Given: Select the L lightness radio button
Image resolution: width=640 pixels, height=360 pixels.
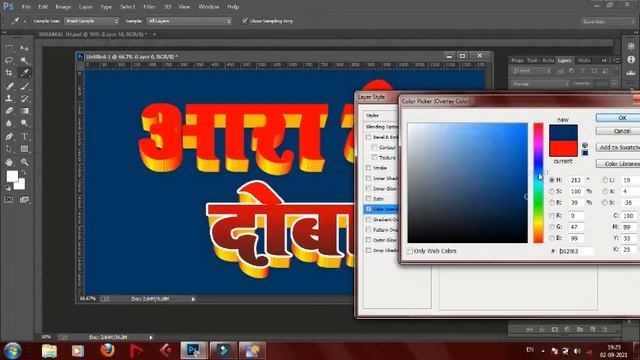Looking at the screenshot, I should [605, 180].
